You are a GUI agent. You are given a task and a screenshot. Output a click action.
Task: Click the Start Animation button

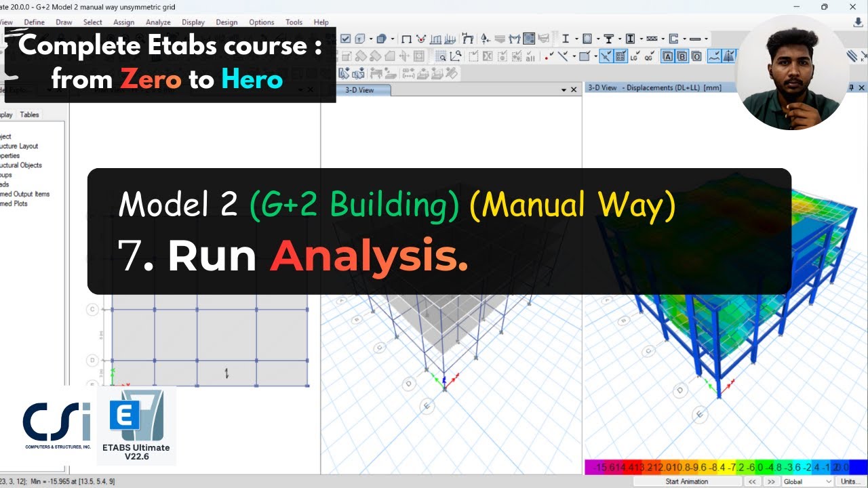(686, 481)
